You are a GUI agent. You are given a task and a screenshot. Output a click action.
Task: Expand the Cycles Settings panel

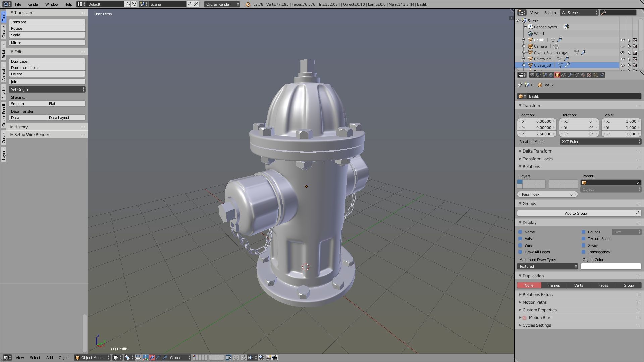click(537, 325)
